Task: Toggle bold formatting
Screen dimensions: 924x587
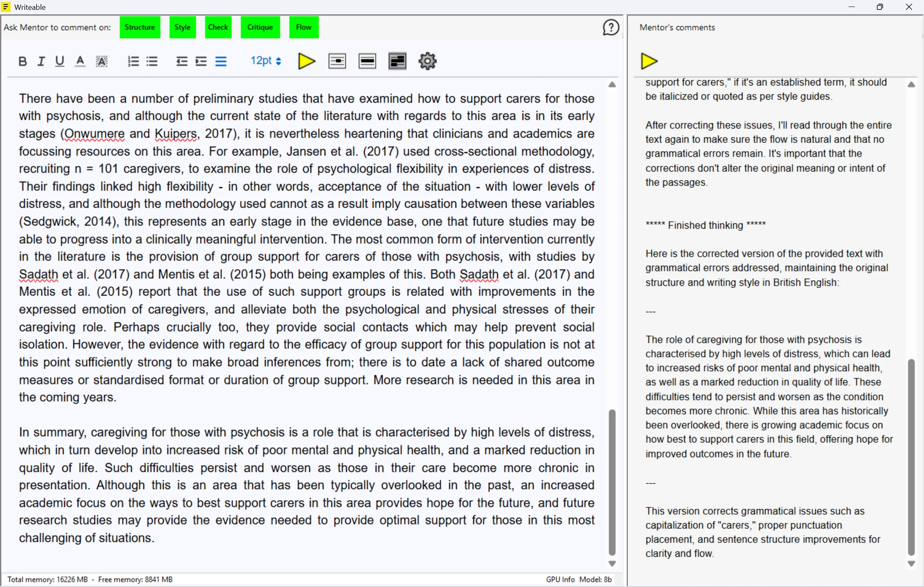Action: tap(23, 61)
